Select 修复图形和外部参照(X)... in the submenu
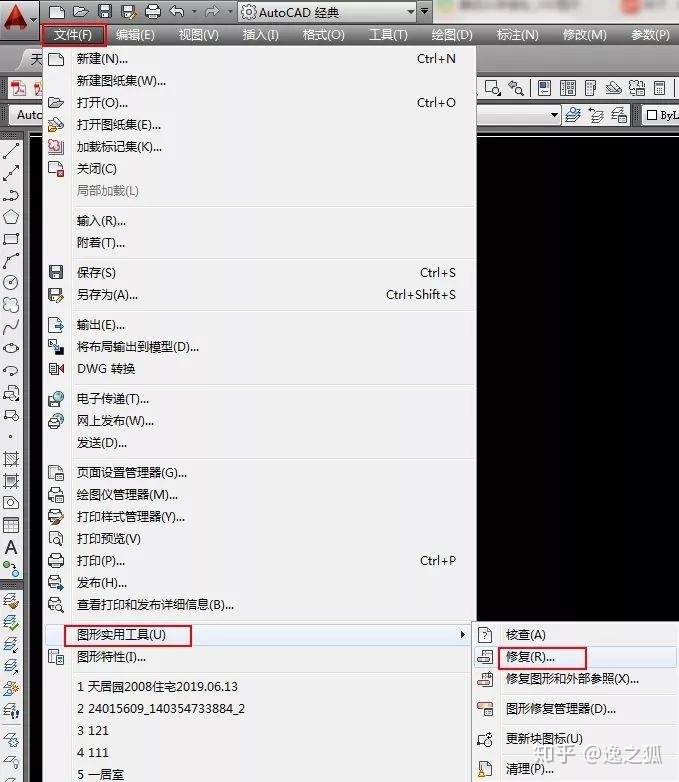This screenshot has height=782, width=679. click(575, 679)
